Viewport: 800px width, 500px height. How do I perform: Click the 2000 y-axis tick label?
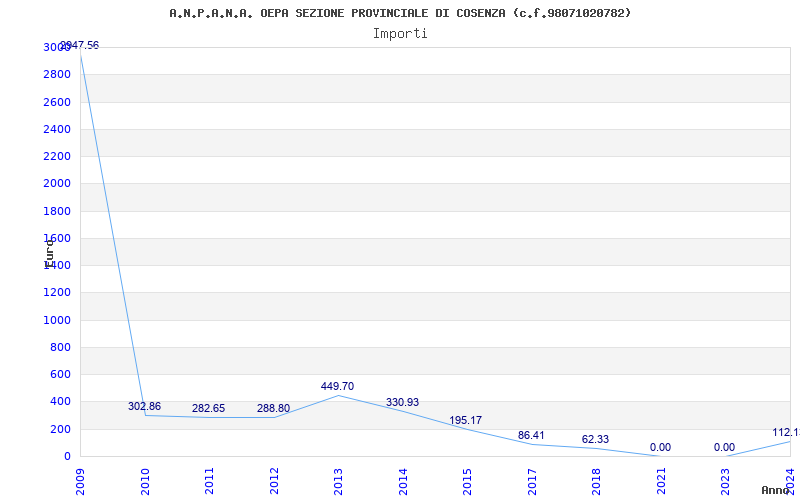pos(57,183)
